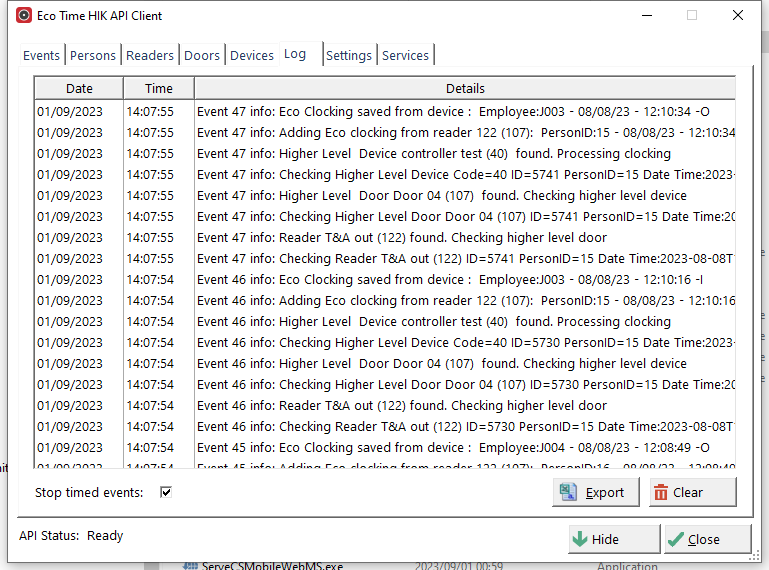The image size is (769, 570).
Task: Hide the API client window
Action: pyautogui.click(x=613, y=539)
